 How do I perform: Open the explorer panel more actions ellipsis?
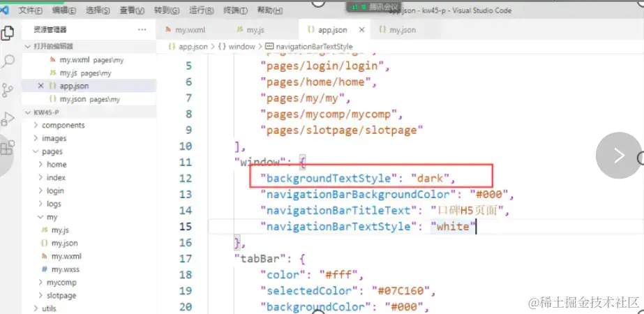pos(142,29)
